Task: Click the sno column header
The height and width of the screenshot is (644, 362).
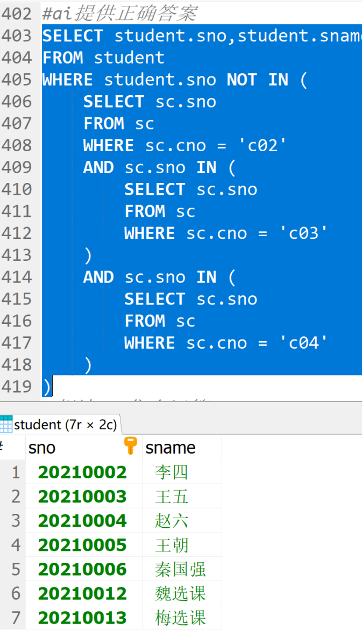Action: pyautogui.click(x=84, y=447)
